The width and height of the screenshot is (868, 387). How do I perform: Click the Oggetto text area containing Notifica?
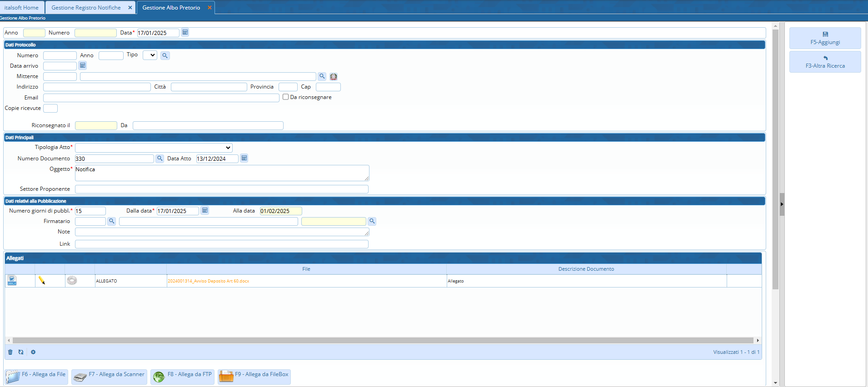coord(222,173)
